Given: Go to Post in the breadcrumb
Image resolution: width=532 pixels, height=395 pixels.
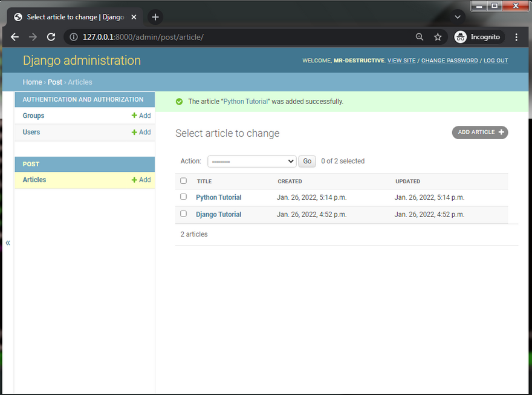Looking at the screenshot, I should [55, 82].
